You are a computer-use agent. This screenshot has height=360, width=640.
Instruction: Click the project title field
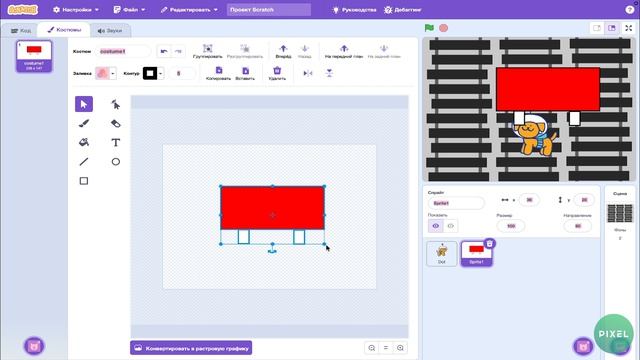click(269, 9)
